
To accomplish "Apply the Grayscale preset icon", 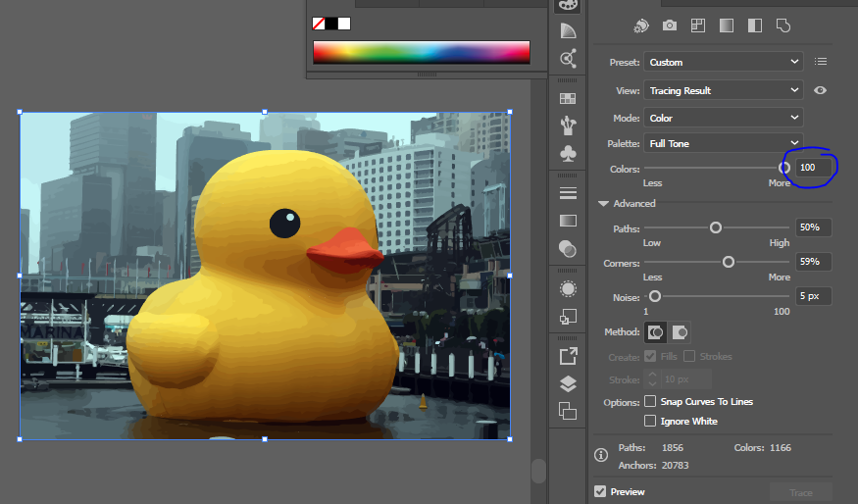I will 727,25.
